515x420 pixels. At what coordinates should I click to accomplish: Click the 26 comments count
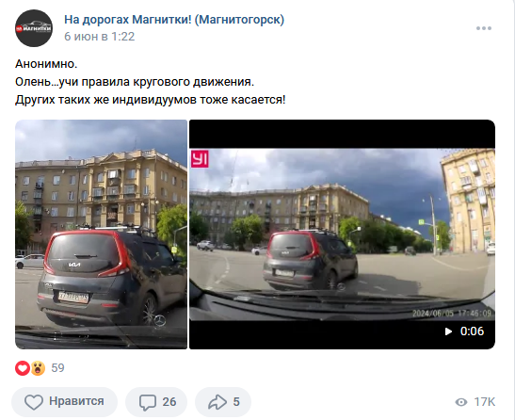(x=169, y=402)
